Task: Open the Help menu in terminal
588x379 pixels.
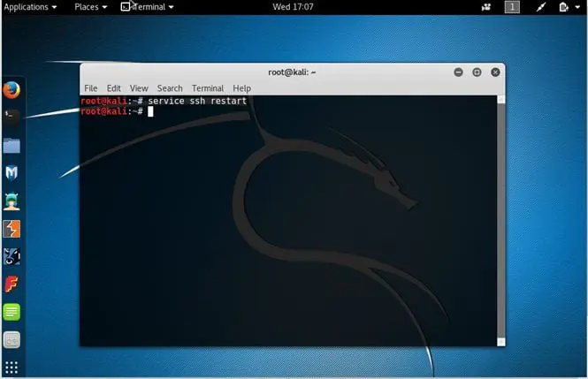Action: [242, 88]
